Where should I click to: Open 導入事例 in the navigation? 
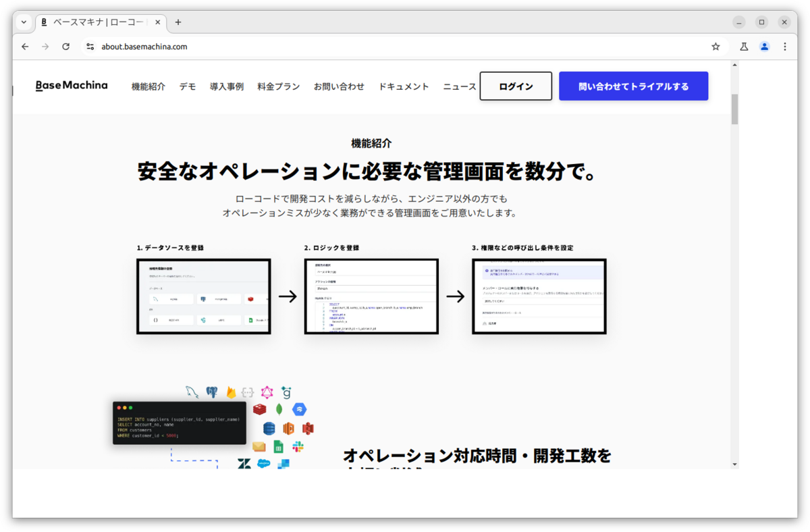pyautogui.click(x=227, y=86)
